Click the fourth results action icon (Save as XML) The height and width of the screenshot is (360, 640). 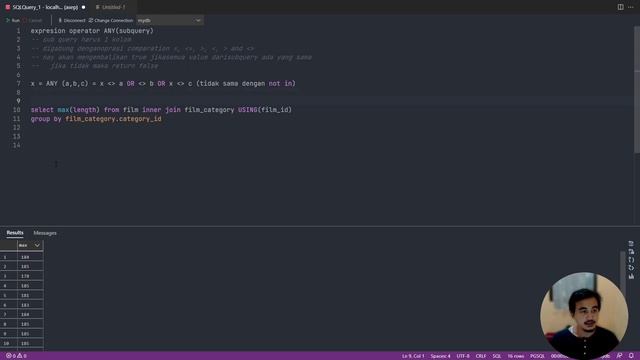point(631,268)
